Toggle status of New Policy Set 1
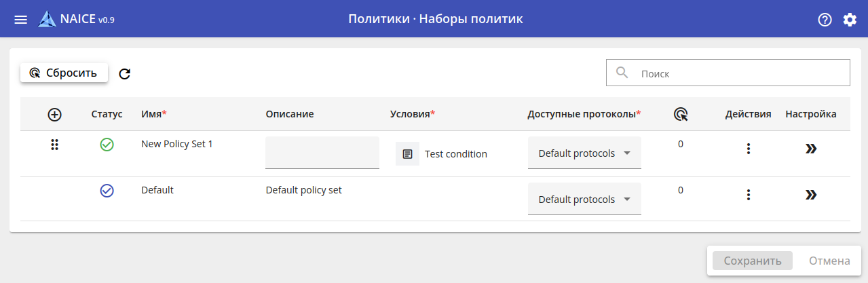Screen dimensions: 868x283 click(x=107, y=145)
